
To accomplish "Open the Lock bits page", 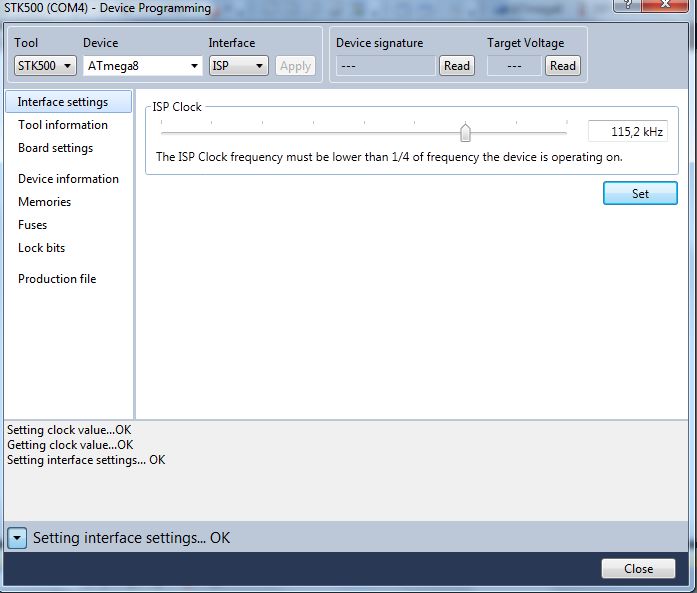I will 41,248.
